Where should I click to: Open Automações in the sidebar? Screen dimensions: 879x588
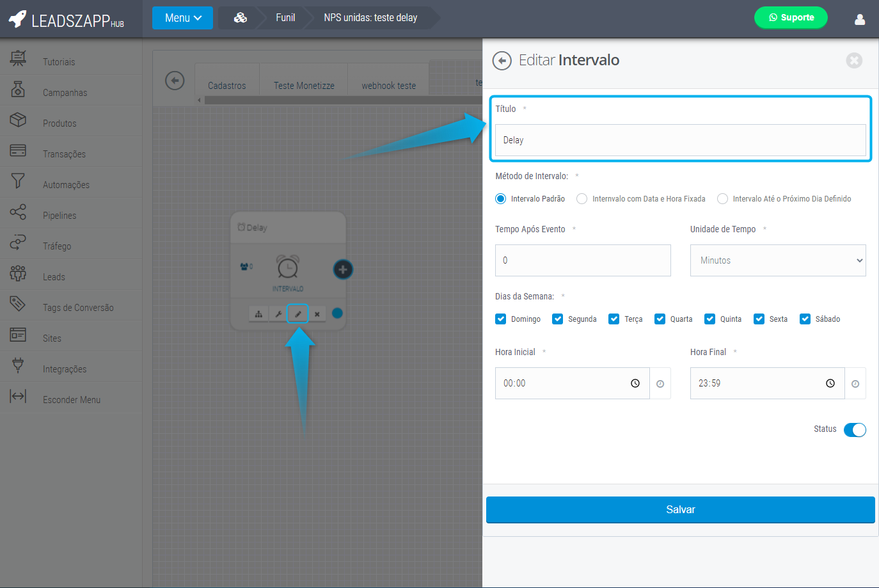[66, 185]
